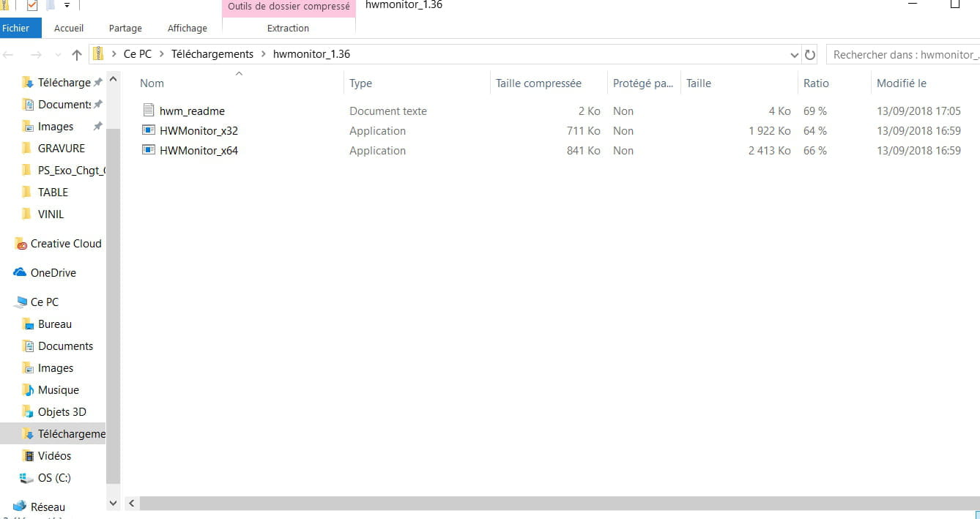Select Ce PC in the navigation pane
The width and height of the screenshot is (980, 519).
pos(44,302)
